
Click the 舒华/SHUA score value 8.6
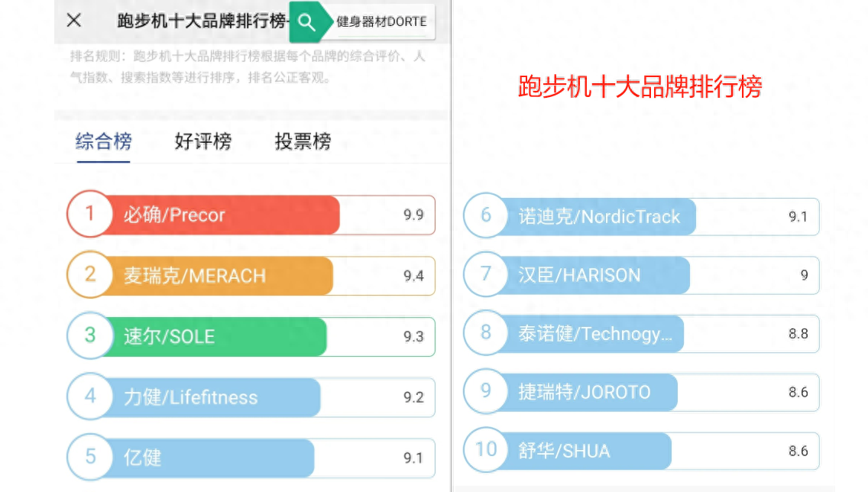[799, 451]
